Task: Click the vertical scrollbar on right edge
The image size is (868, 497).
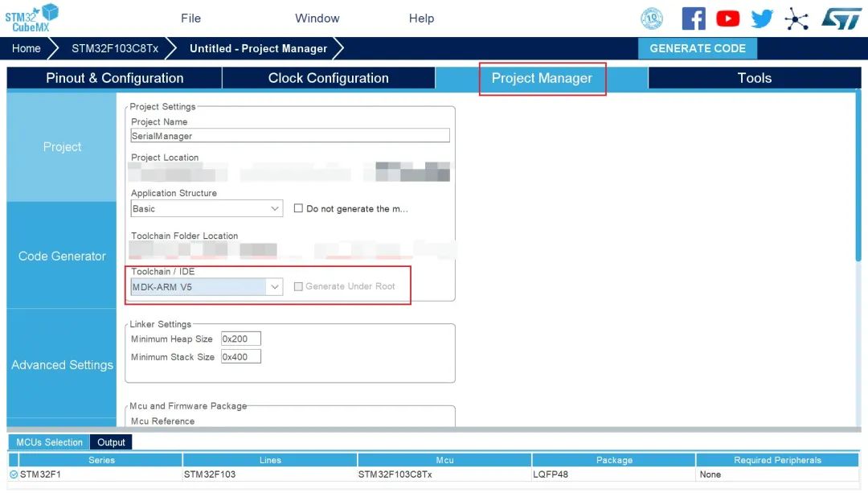Action: (858, 175)
